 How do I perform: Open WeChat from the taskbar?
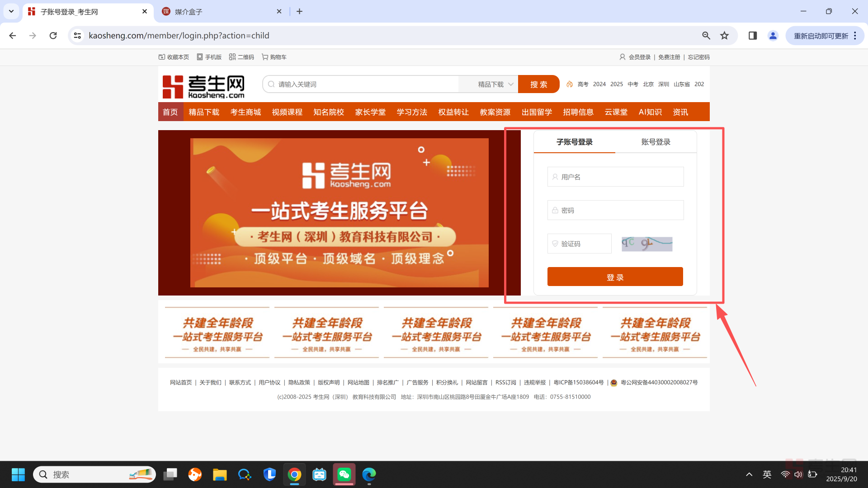pyautogui.click(x=344, y=474)
